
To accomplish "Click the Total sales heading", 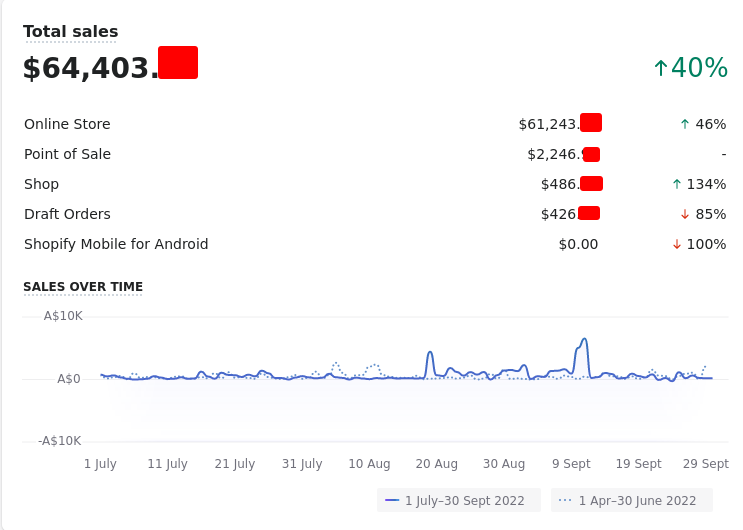I will pyautogui.click(x=70, y=32).
